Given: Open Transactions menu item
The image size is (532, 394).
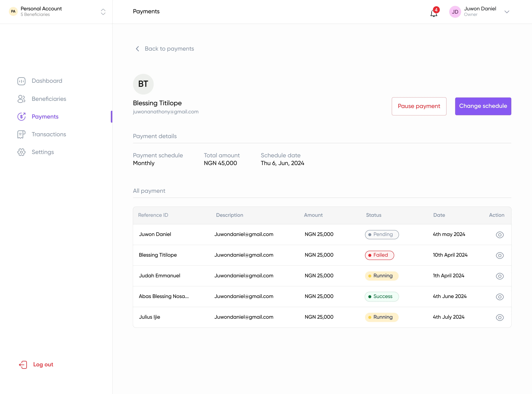Looking at the screenshot, I should tap(49, 134).
